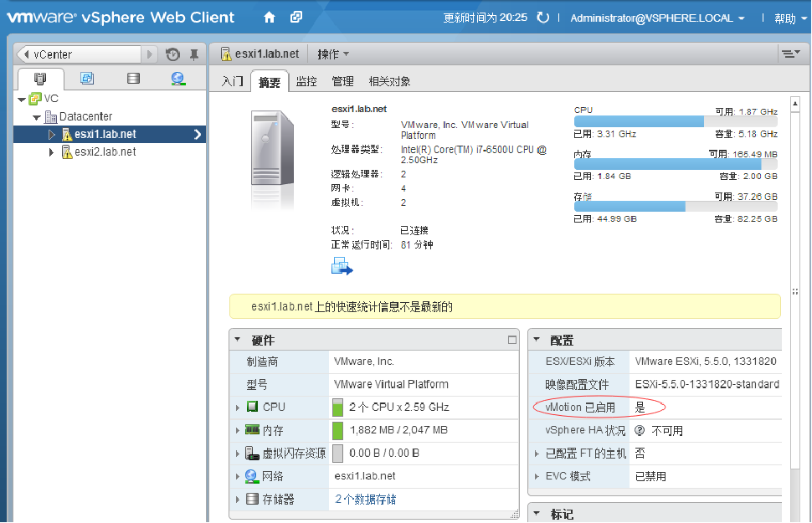This screenshot has height=523, width=812.
Task: Click the vSphere HA status question icon
Action: 640,430
